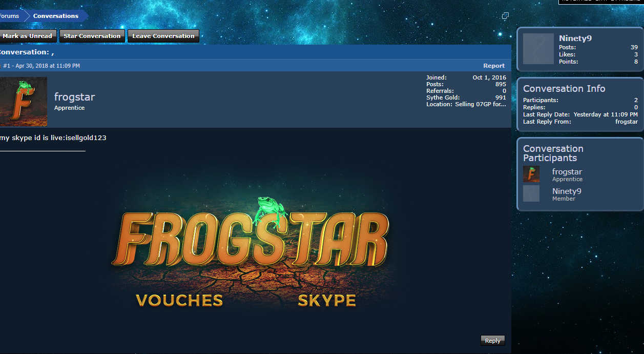Image resolution: width=644 pixels, height=354 pixels.
Task: Star this conversation
Action: click(x=92, y=36)
